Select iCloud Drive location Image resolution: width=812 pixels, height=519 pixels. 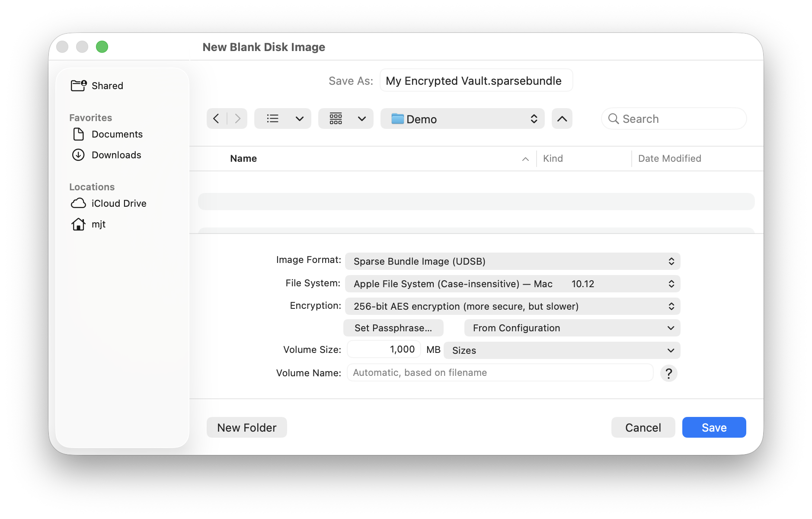pos(118,203)
